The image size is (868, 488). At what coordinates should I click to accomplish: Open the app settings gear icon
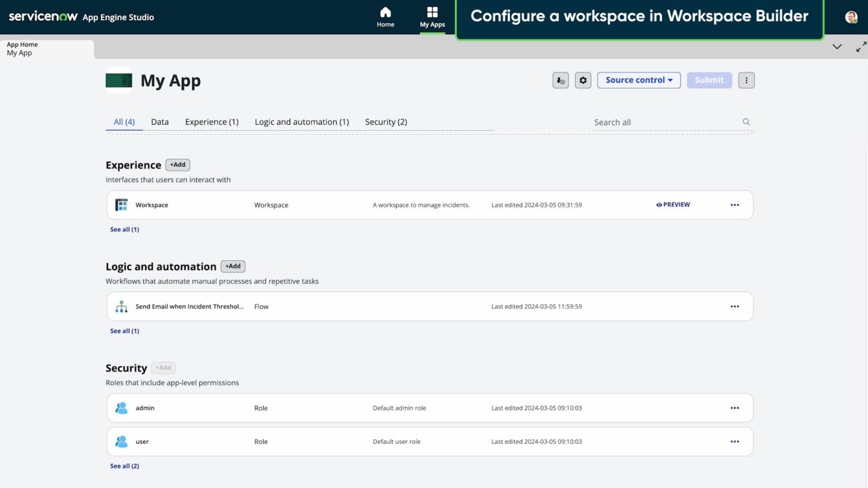(583, 80)
